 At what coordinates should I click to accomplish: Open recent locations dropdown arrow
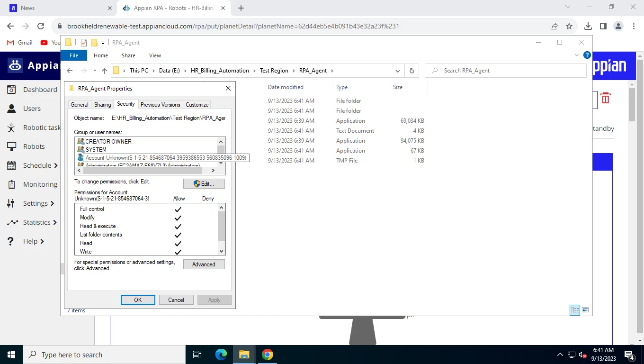click(x=95, y=71)
